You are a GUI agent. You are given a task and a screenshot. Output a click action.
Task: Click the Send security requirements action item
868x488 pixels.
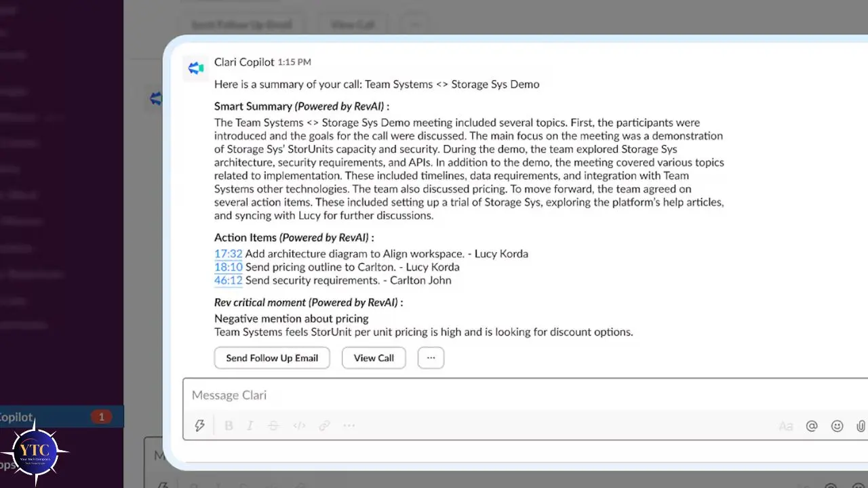[348, 280]
